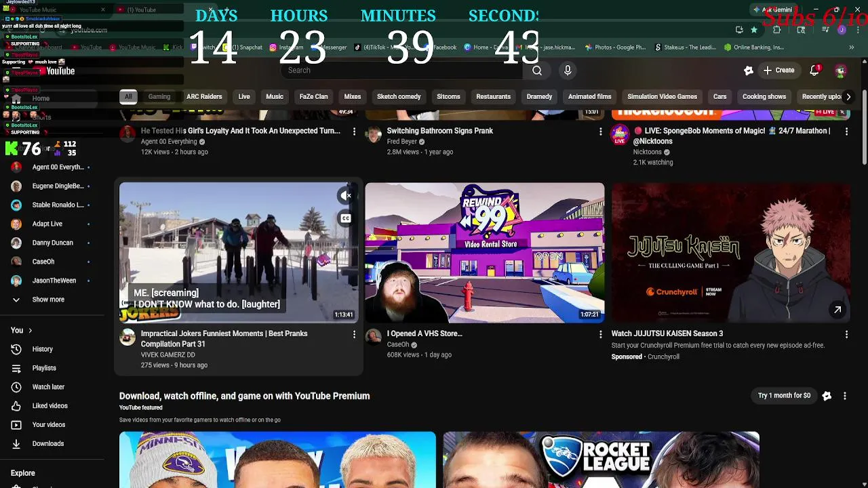868x488 pixels.
Task: Open external link arrow on Jujutsu ad
Action: click(837, 310)
